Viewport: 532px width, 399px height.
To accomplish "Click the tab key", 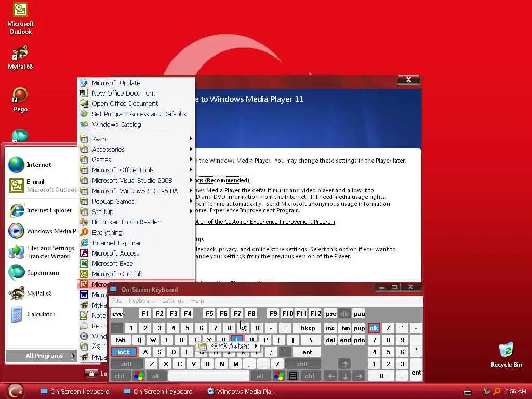I will (x=121, y=340).
